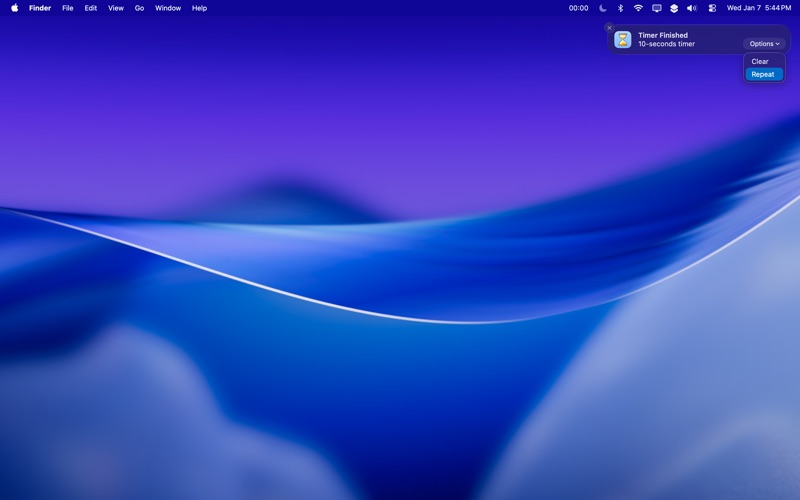Close the Timer Finished notification

click(609, 28)
